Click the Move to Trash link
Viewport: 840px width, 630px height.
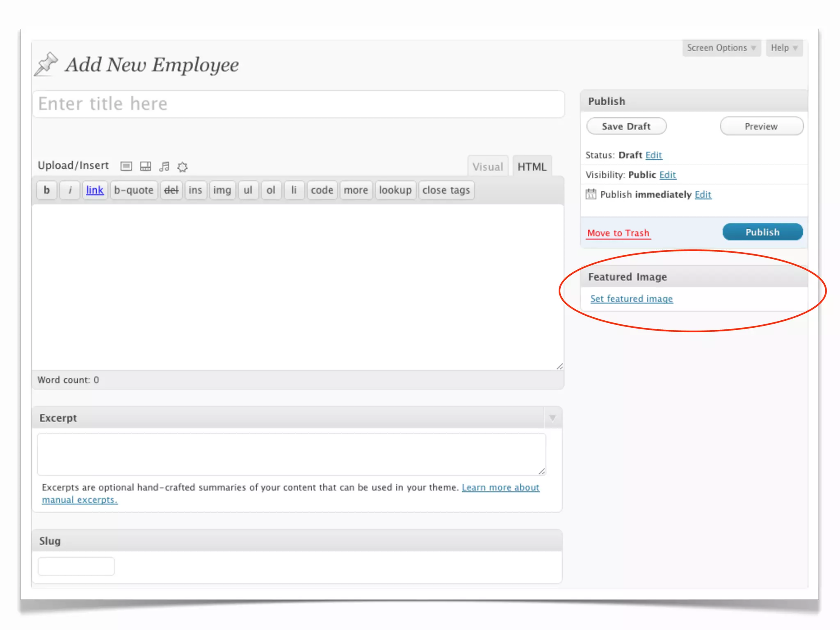point(618,233)
